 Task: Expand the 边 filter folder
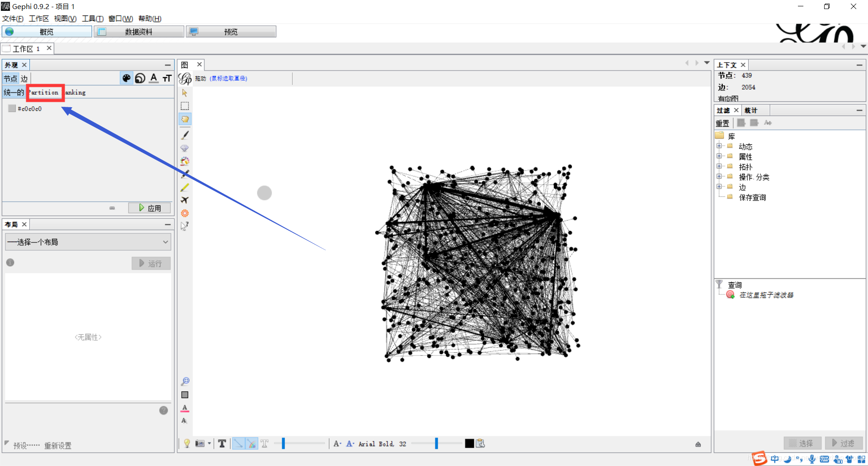click(719, 186)
